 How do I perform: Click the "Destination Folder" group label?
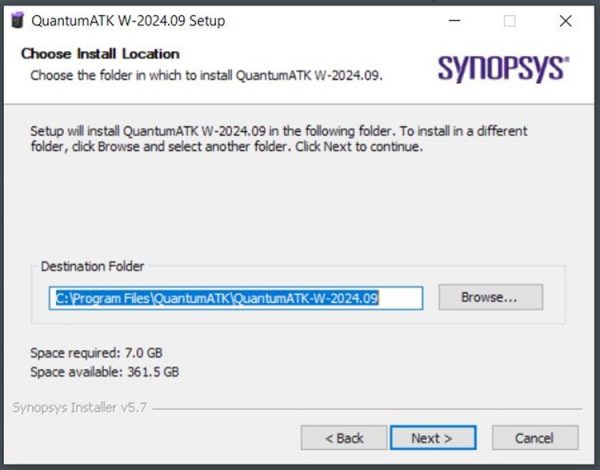92,266
